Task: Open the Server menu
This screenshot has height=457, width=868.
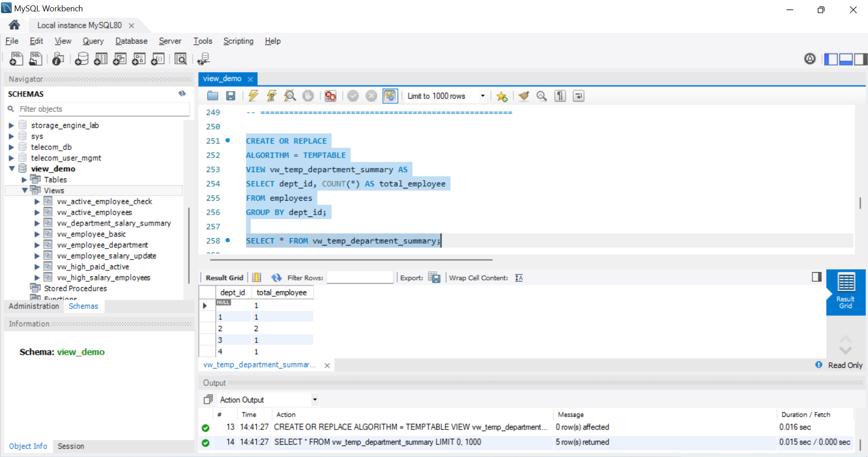Action: pos(170,41)
